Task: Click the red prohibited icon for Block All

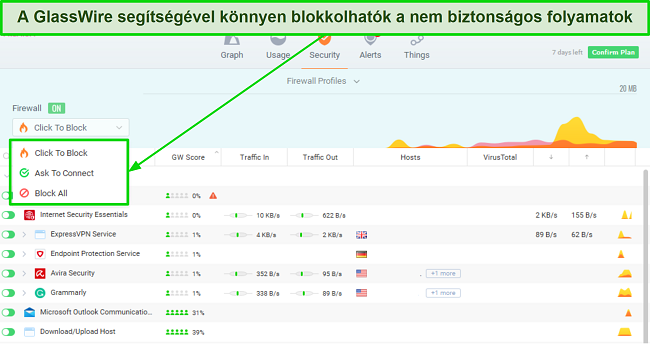Action: 24,193
